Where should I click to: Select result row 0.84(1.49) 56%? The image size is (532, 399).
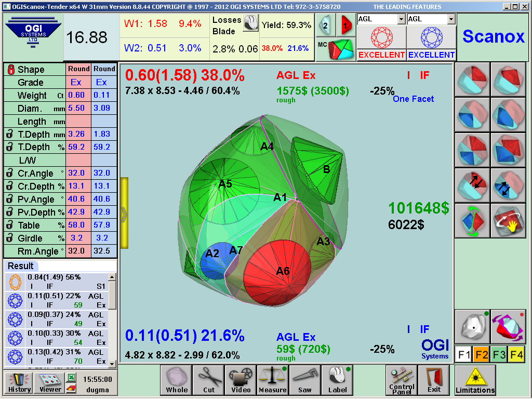(x=57, y=282)
